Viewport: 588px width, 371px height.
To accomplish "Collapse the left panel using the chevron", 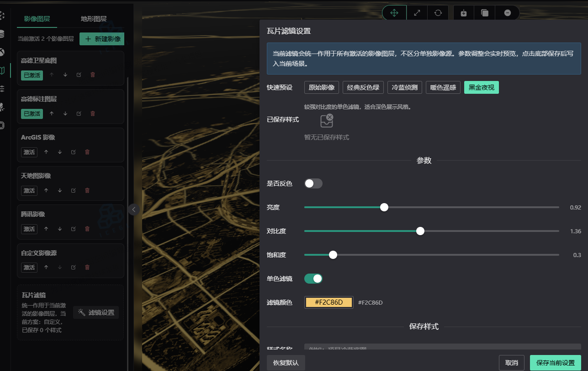I will pos(133,210).
